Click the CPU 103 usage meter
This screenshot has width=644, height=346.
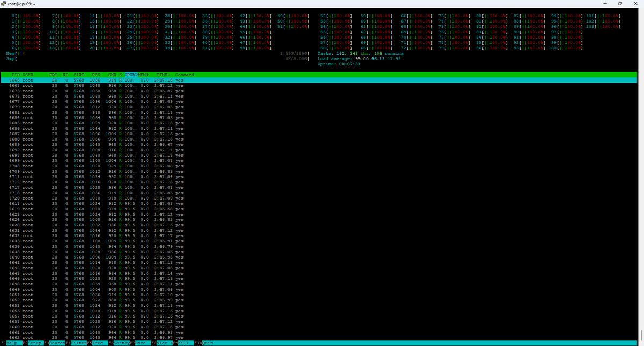click(x=603, y=26)
